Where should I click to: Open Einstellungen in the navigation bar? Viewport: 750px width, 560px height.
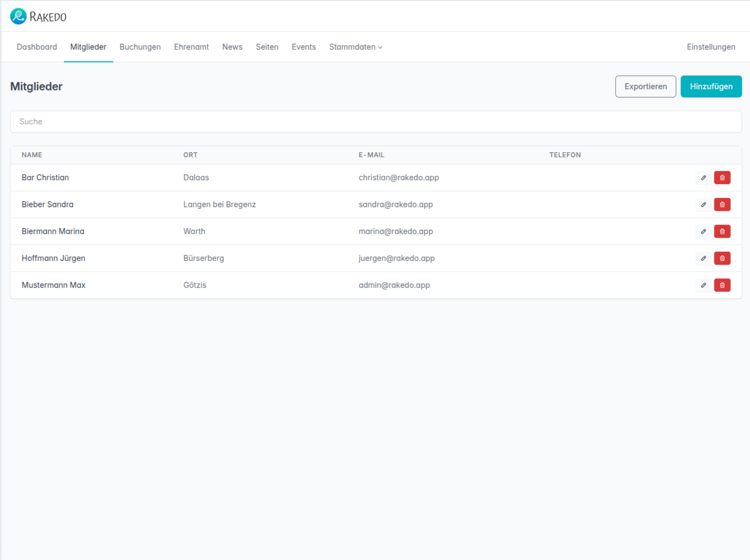pos(711,47)
